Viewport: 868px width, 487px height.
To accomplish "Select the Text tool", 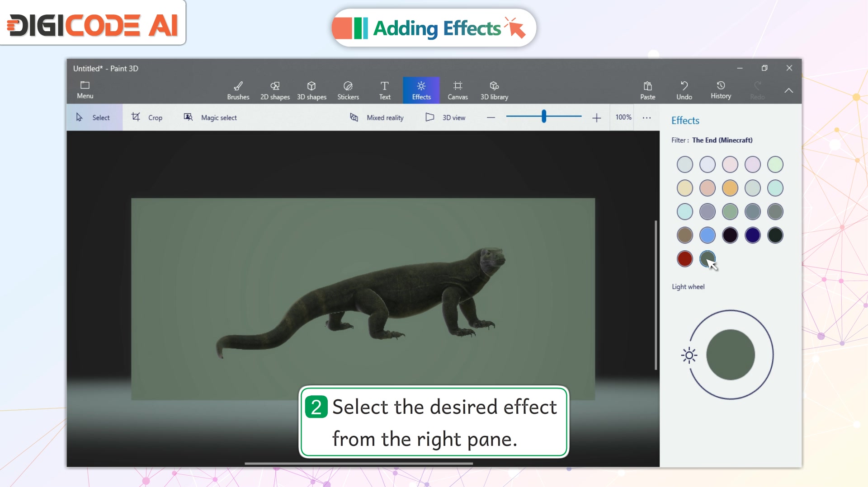I will tap(385, 90).
